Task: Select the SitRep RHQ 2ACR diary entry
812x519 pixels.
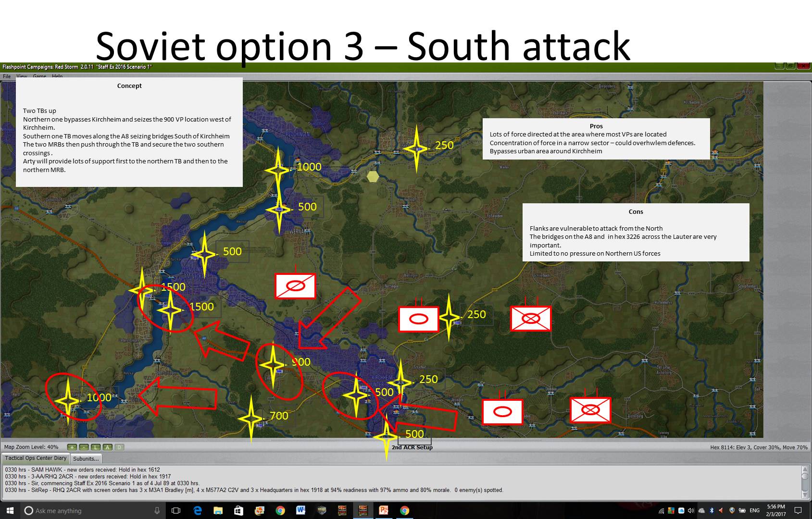Action: point(254,490)
